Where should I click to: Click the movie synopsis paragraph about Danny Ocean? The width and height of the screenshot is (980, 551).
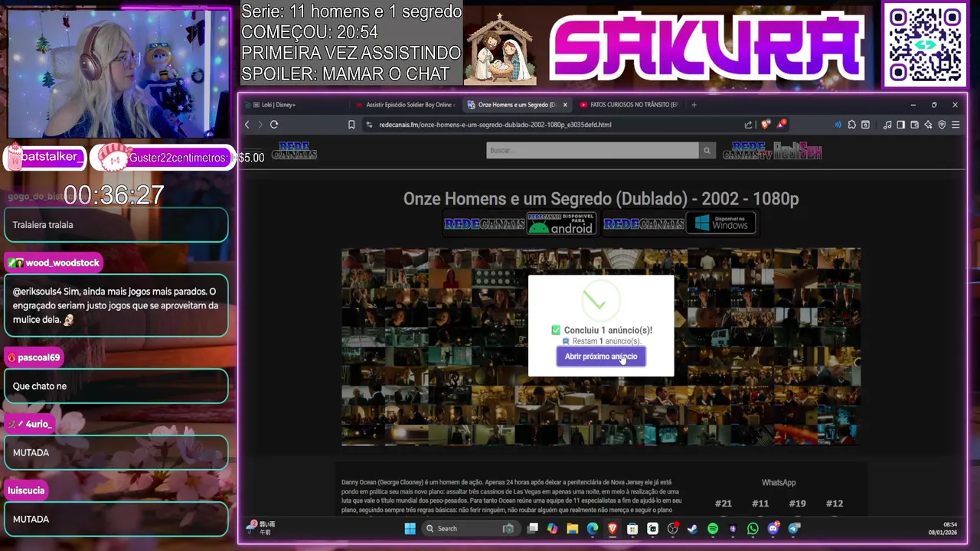coord(511,496)
